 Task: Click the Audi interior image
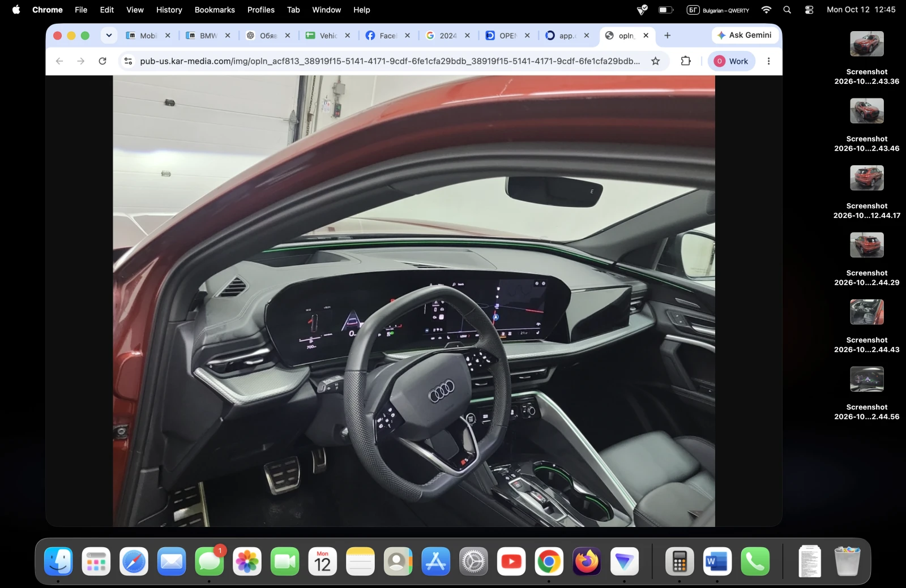(x=414, y=301)
